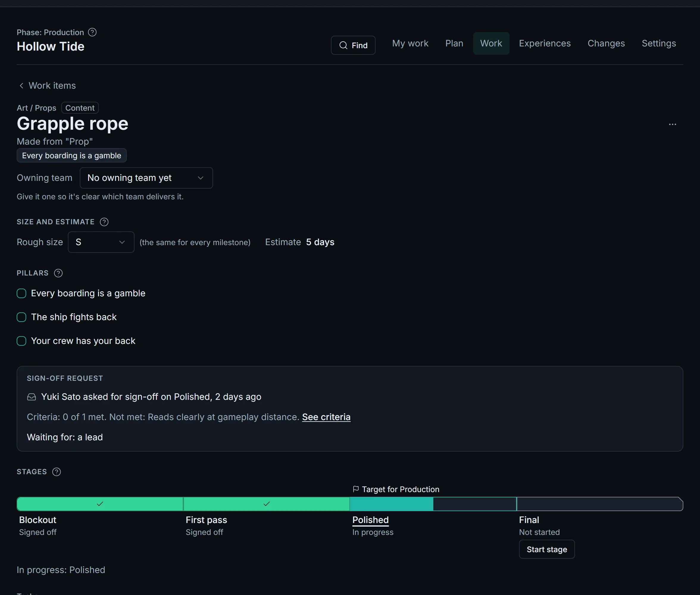Click the Content tag badge
The width and height of the screenshot is (700, 595).
[80, 108]
